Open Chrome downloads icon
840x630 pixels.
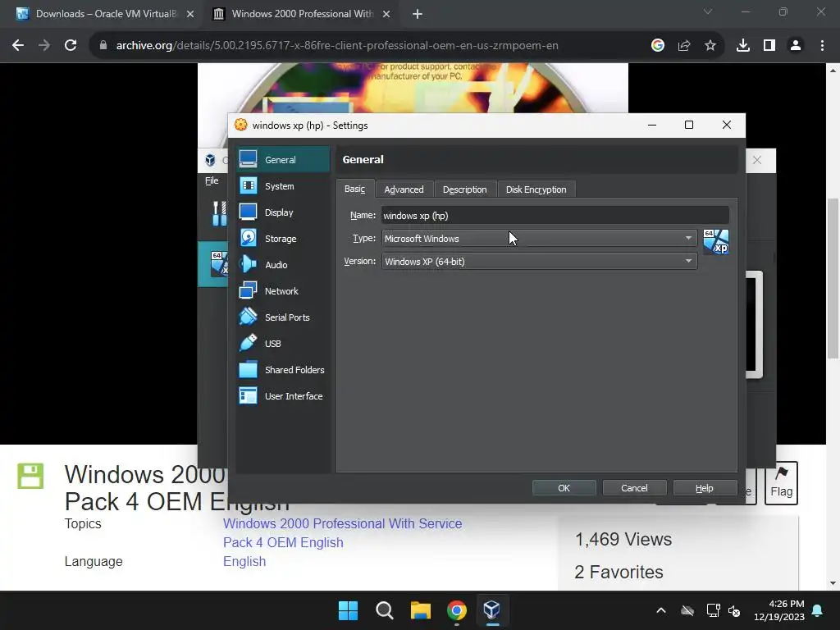(743, 46)
